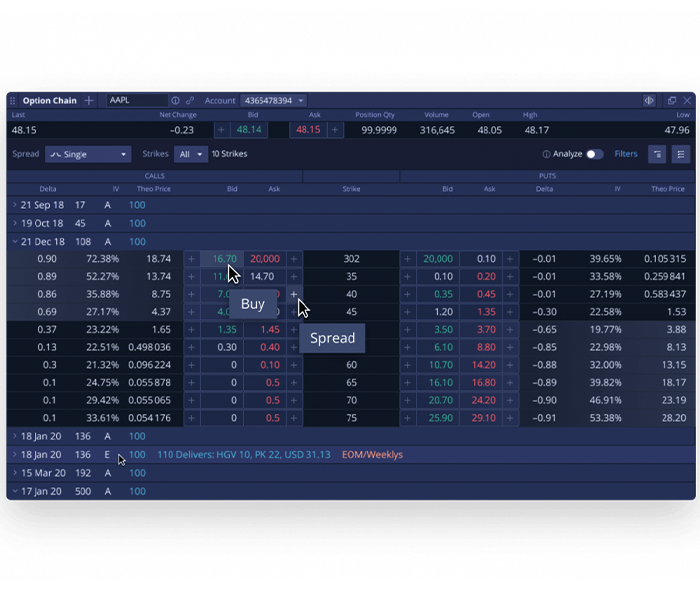Click the pop-out window icon in the title bar
The image size is (700, 592).
[671, 101]
